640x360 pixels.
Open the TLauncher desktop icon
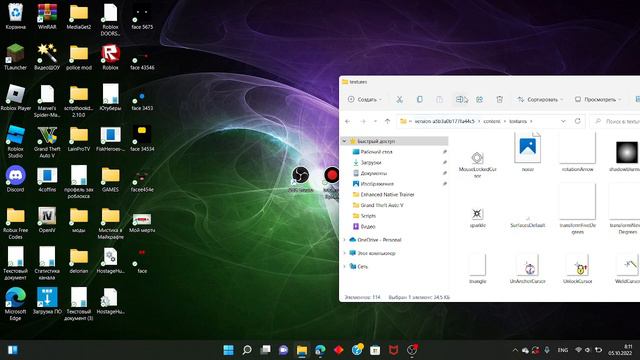click(16, 57)
